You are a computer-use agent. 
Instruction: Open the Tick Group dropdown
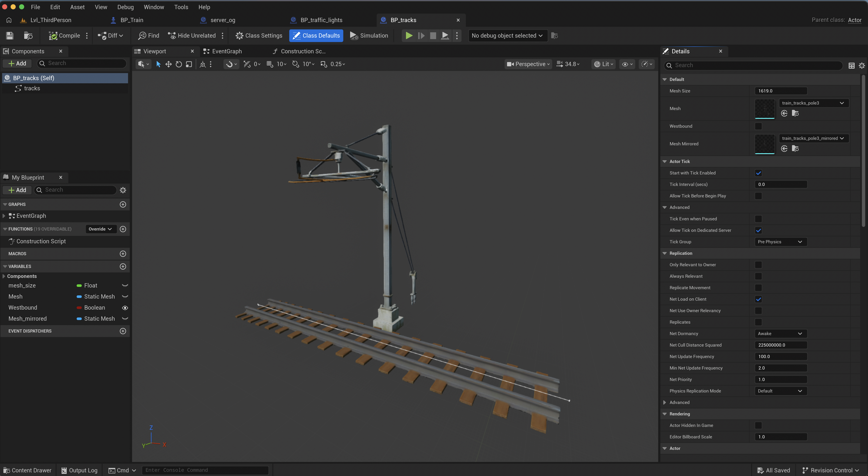pos(780,242)
